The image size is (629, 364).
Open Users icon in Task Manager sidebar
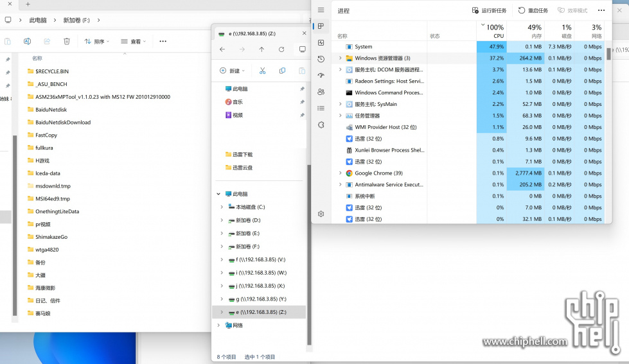pyautogui.click(x=321, y=92)
